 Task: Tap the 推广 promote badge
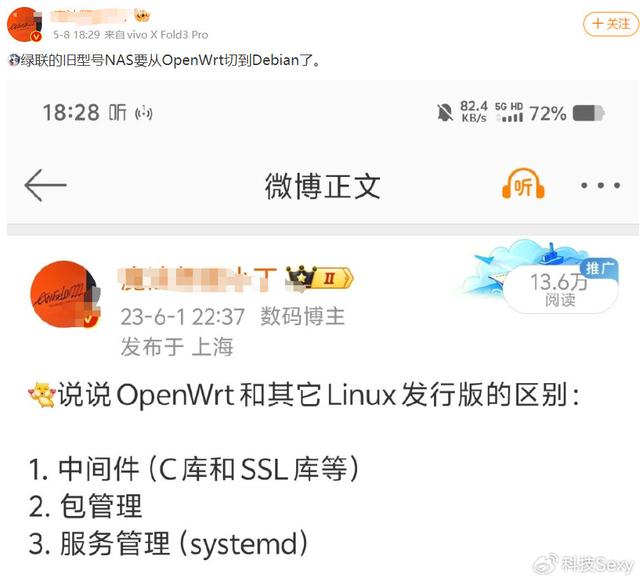click(x=600, y=268)
